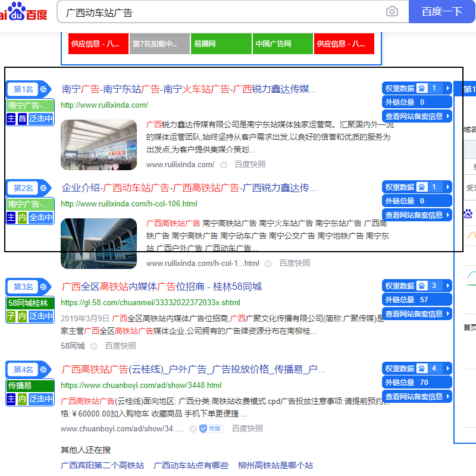Click 外链总量 57 button

(x=417, y=300)
